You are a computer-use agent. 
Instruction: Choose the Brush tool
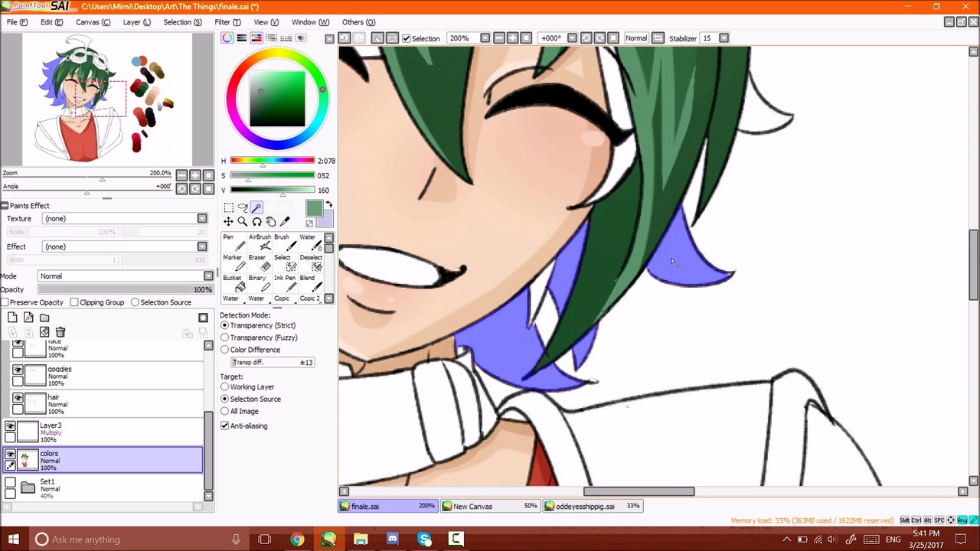(285, 243)
